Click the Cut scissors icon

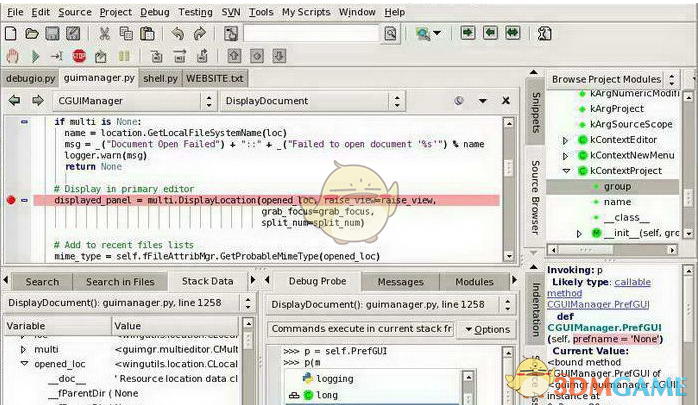[103, 33]
